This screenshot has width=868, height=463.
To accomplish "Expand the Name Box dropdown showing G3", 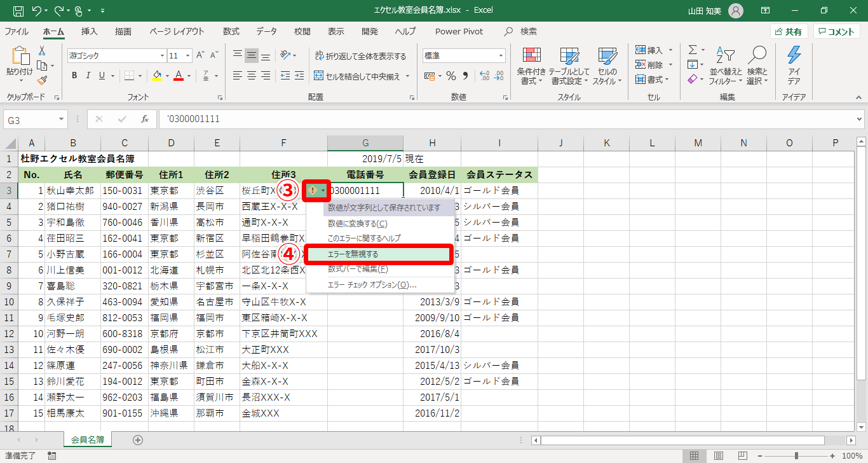I will coord(61,119).
